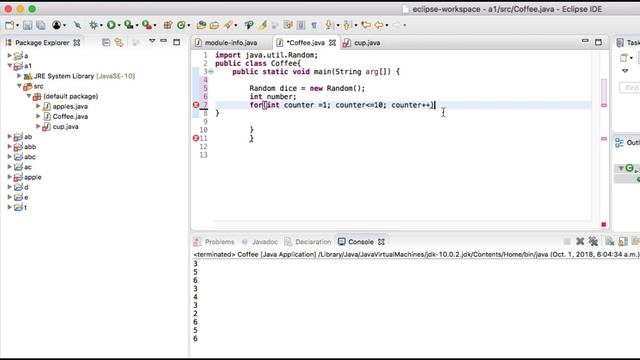Toggle Show Whitespace Characters pilcrow icon
Screen dimensions: 640x360
pyautogui.click(x=314, y=25)
